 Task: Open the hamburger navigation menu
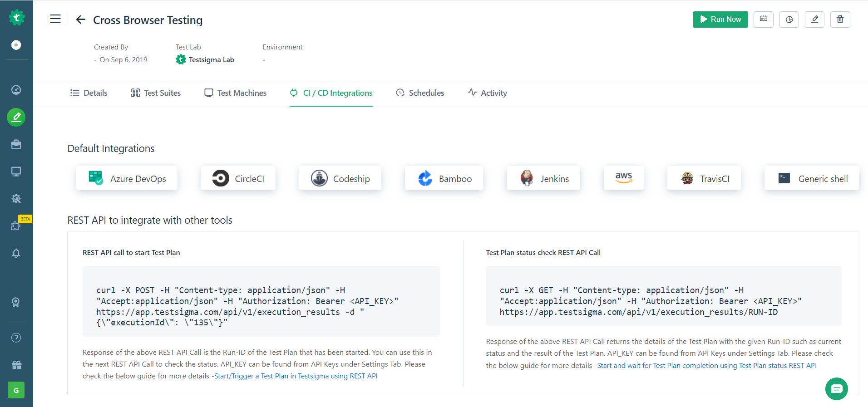click(55, 19)
